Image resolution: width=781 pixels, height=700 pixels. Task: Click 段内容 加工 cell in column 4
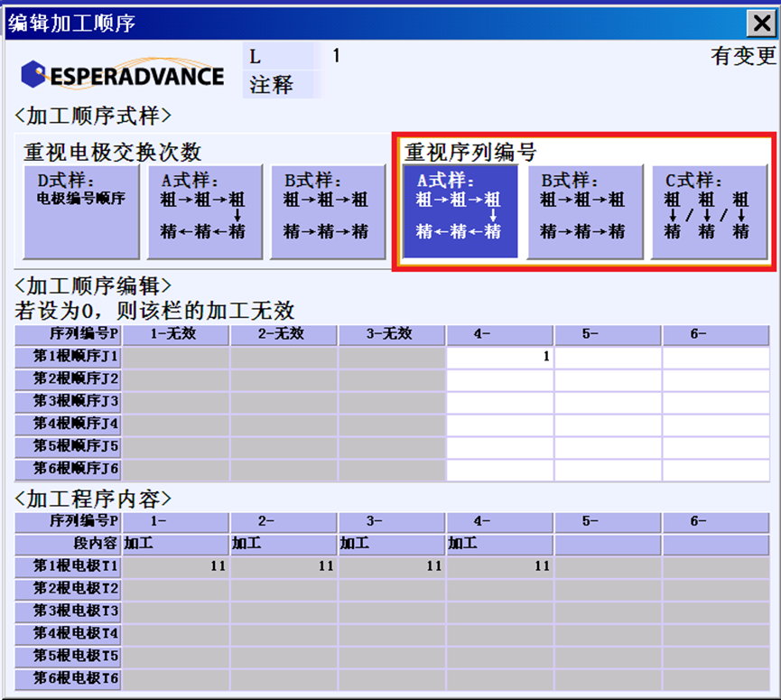[x=499, y=544]
